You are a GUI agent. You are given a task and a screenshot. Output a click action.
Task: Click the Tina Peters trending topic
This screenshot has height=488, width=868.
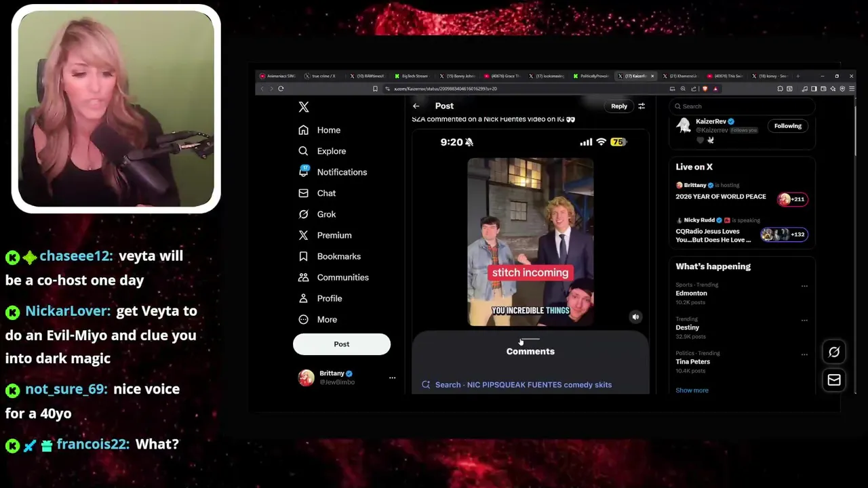coord(692,361)
